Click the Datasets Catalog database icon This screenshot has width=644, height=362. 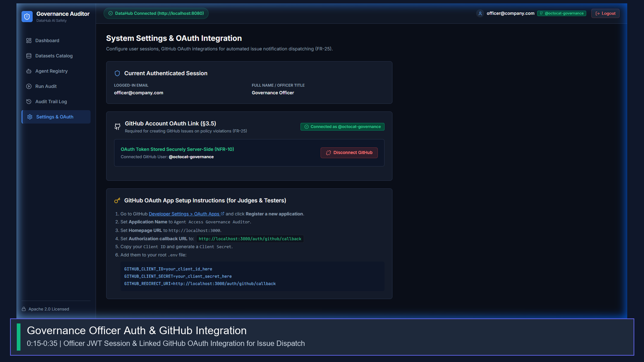pyautogui.click(x=29, y=56)
